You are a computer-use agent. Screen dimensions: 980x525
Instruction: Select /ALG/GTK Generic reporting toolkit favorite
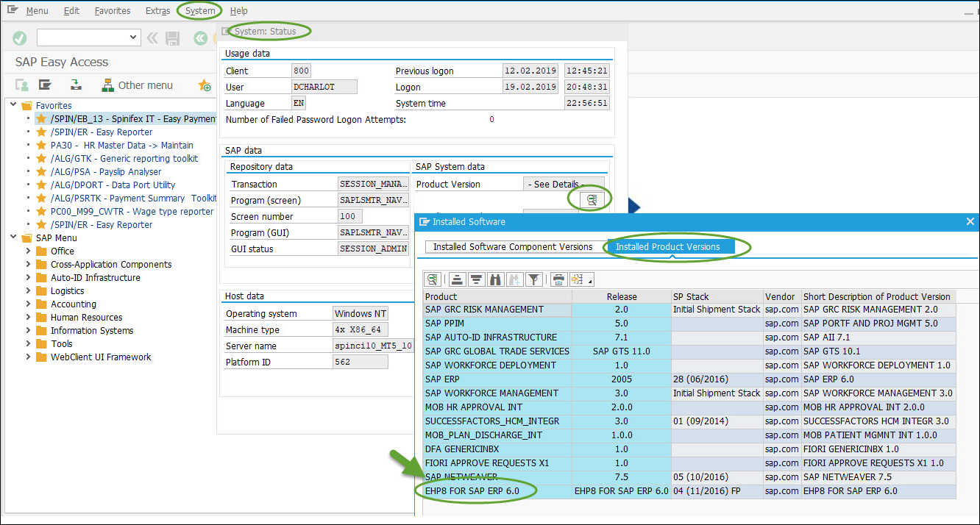pyautogui.click(x=124, y=159)
